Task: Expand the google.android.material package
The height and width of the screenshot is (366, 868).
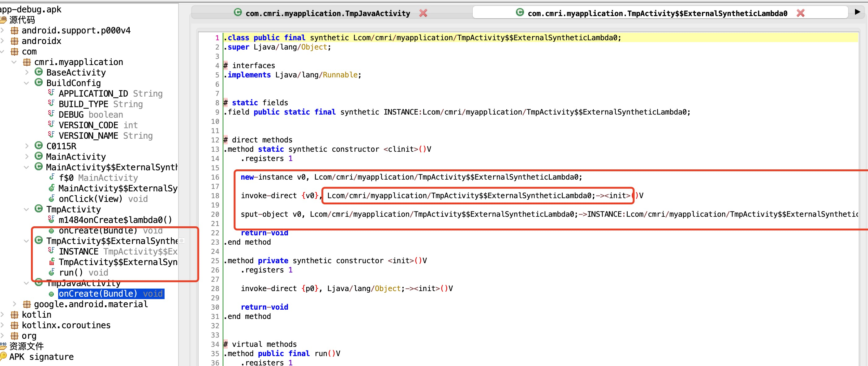Action: (x=14, y=304)
